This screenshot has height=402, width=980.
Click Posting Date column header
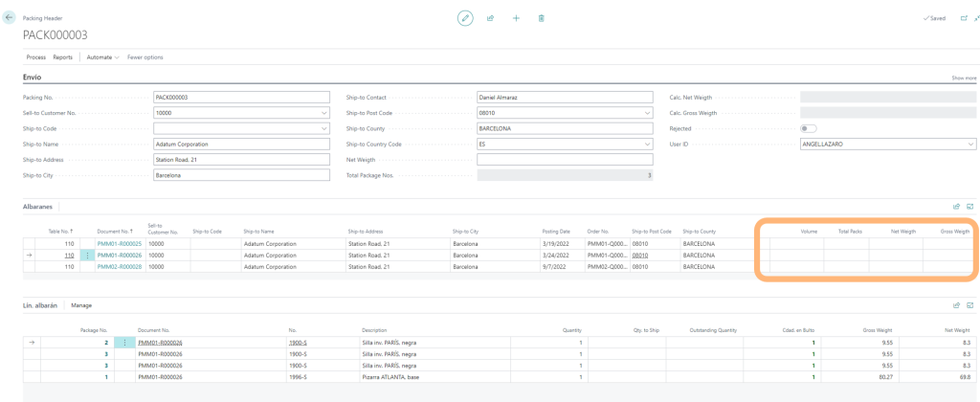[x=556, y=232]
